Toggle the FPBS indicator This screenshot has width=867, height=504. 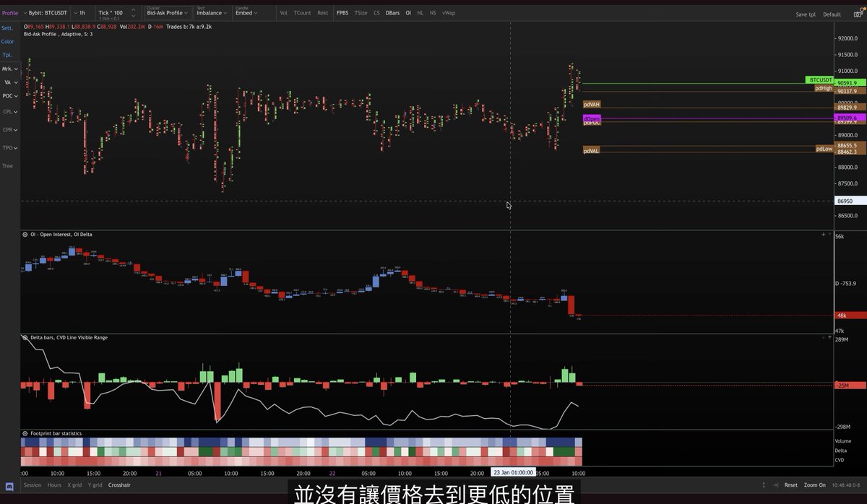(x=342, y=13)
